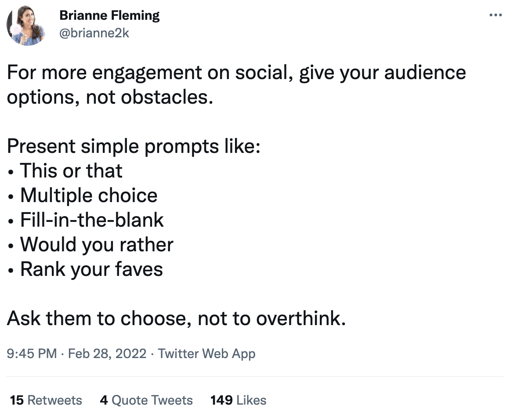Show the 149 Likes list

coord(238,400)
